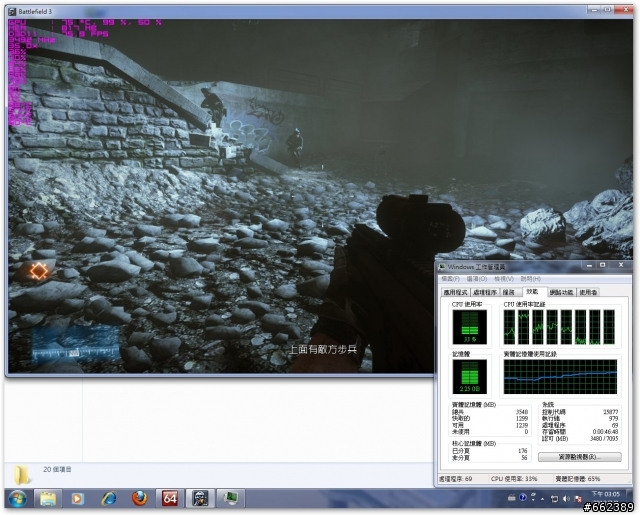
Task: Click status bar text 實體記憶體: 65%
Action: point(578,479)
